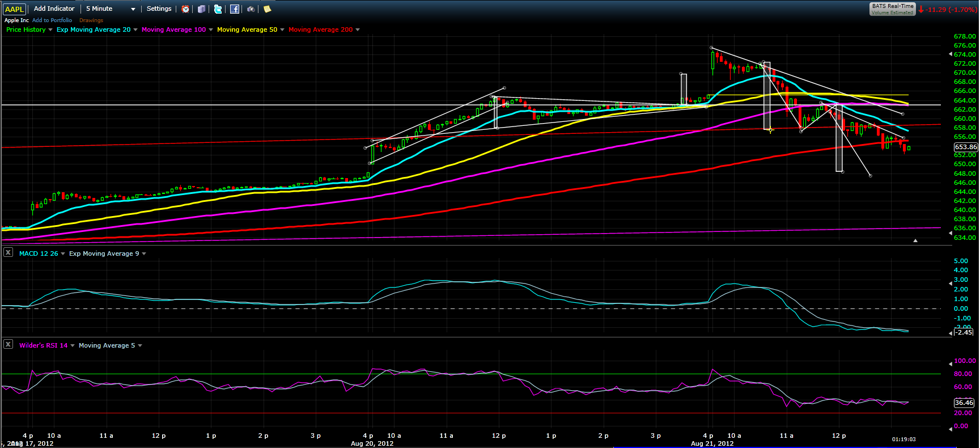980x448 pixels.
Task: Click the 5.00 MACD axis label
Action: 961,261
